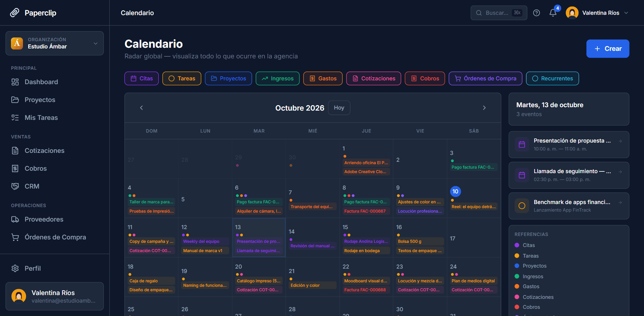Click the pink Cotizaciones legend dot
644x316 pixels.
517,297
